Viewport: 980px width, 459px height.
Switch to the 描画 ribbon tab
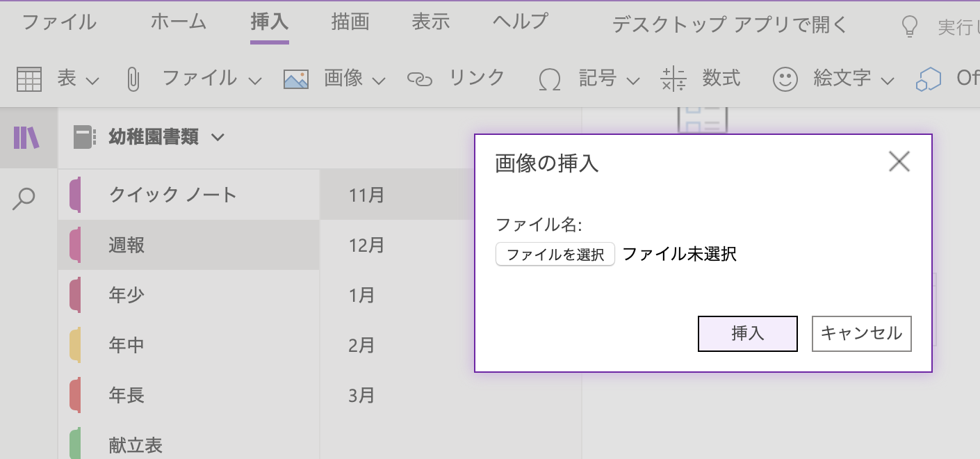tap(350, 22)
